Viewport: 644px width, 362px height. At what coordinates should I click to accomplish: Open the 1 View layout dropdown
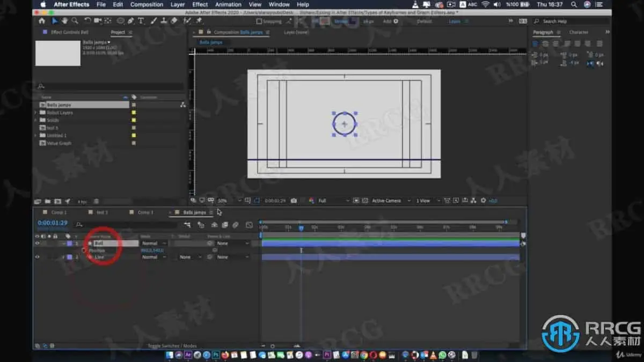pyautogui.click(x=428, y=201)
